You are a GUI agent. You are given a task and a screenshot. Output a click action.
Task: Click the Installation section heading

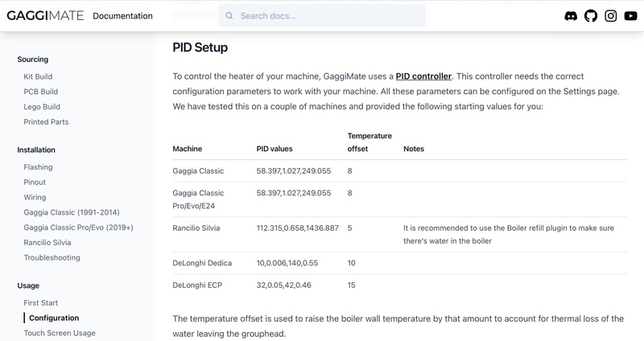point(36,150)
